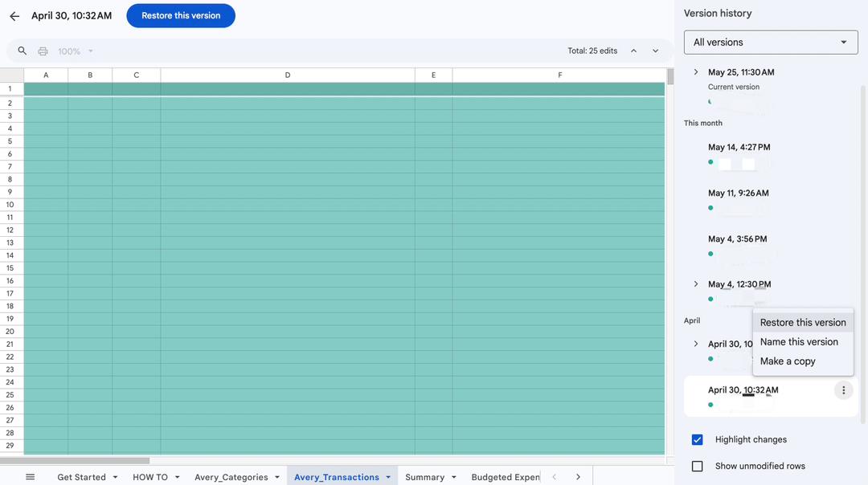Select the Avery_Transactions sheet tab
Screen dimensions: 868x485
(337, 477)
